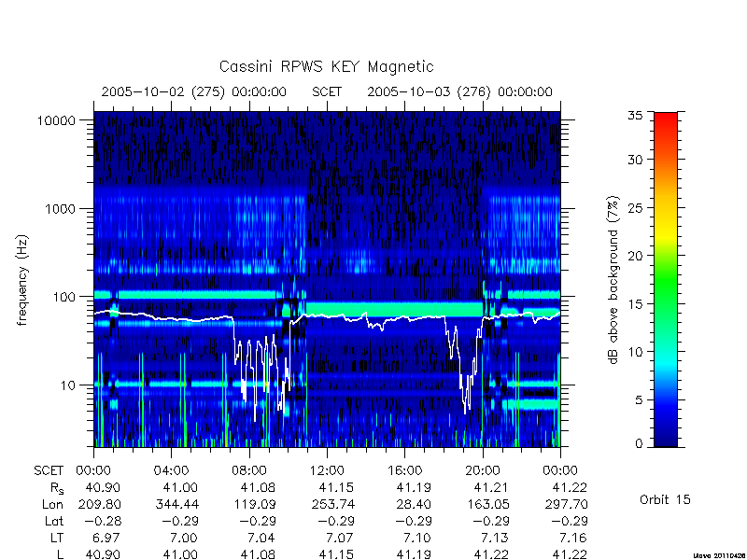Click the 'Lon' row label
The image size is (747, 560).
pos(52,504)
